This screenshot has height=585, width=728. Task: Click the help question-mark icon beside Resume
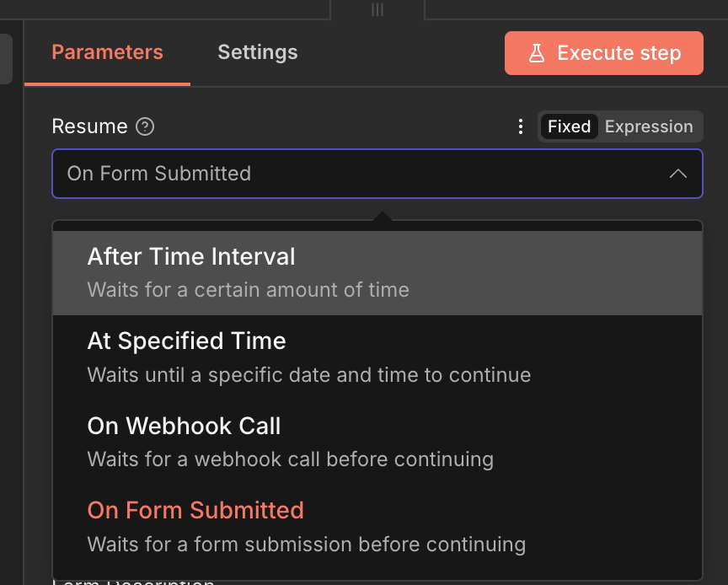coord(146,126)
